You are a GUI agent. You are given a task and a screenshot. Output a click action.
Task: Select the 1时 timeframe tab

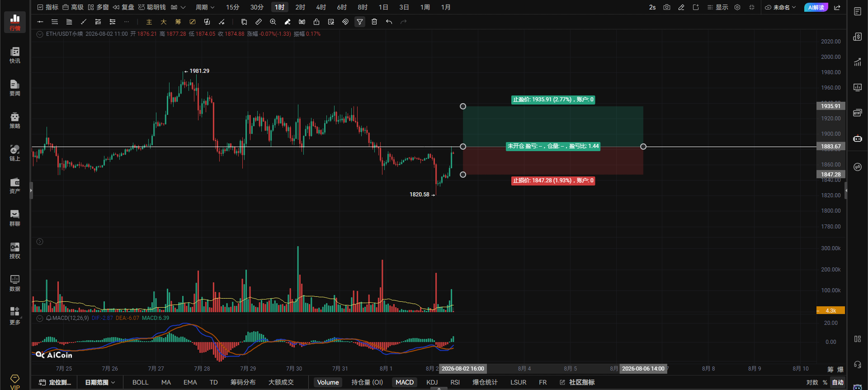pyautogui.click(x=280, y=7)
